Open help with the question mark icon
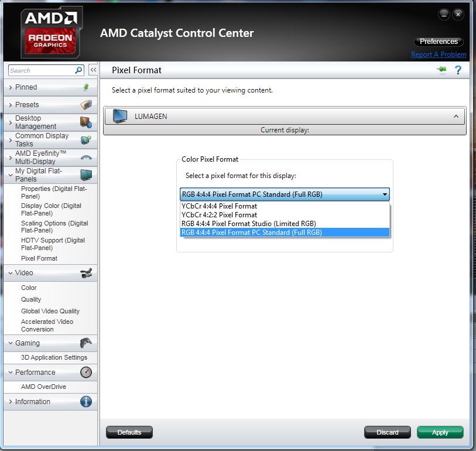This screenshot has width=476, height=451. point(458,70)
